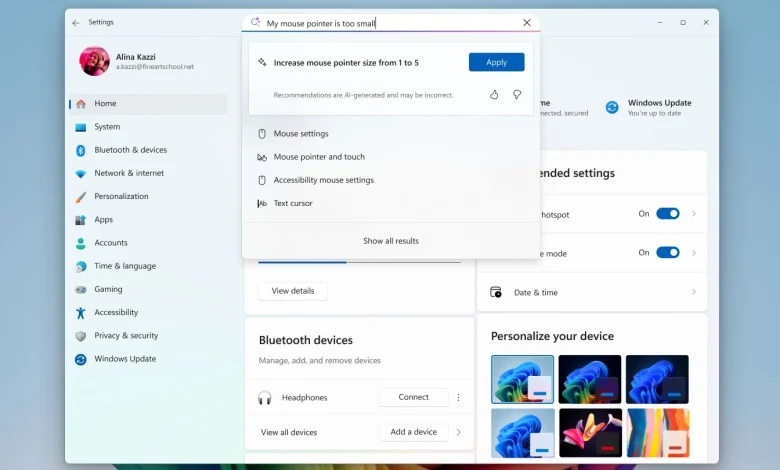The height and width of the screenshot is (470, 780).
Task: Open Privacy & security settings
Action: [x=148, y=336]
